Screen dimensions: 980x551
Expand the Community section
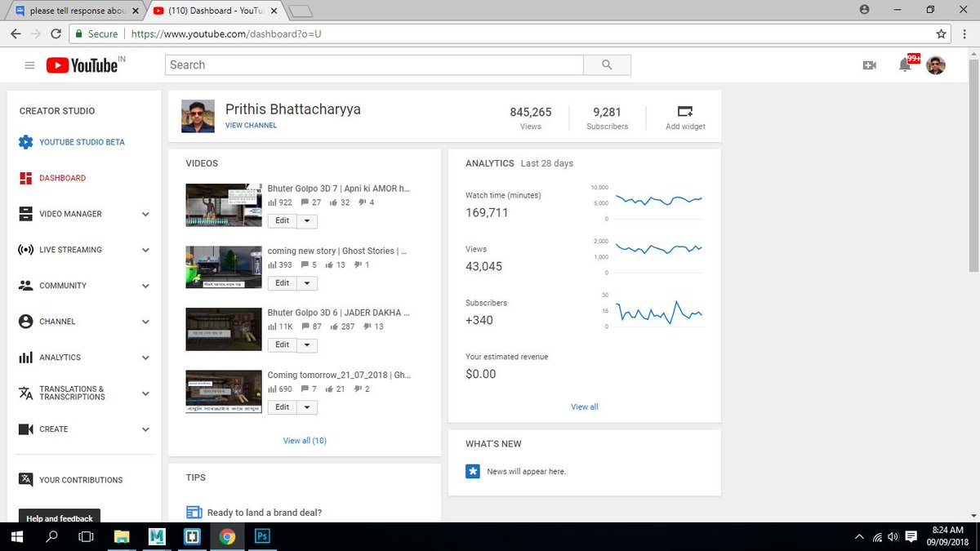(145, 286)
